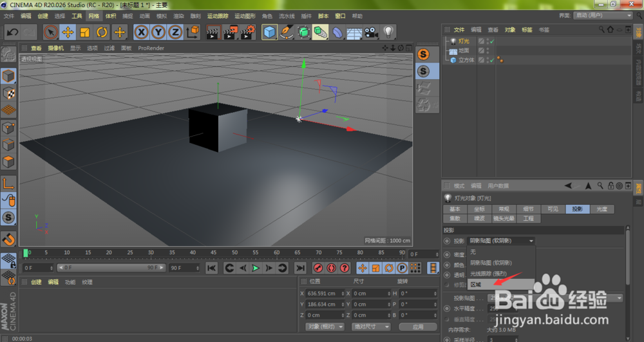Screen dimensions: 644x342
Task: Toggle Y axis lock
Action: point(158,32)
